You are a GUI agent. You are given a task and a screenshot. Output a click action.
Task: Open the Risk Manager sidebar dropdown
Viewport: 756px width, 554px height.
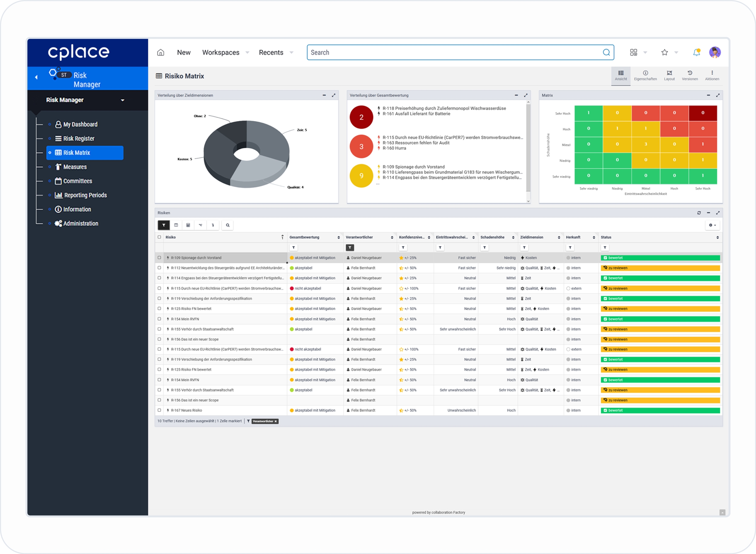point(123,100)
